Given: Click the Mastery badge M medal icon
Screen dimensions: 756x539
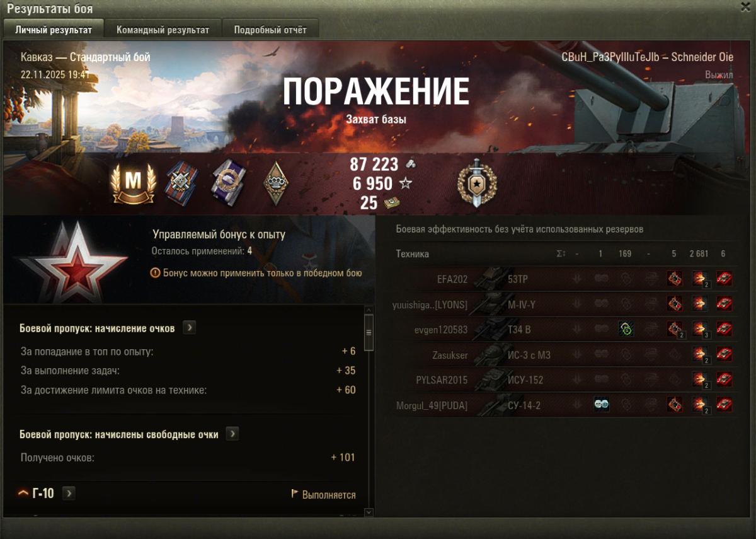Looking at the screenshot, I should pos(133,183).
